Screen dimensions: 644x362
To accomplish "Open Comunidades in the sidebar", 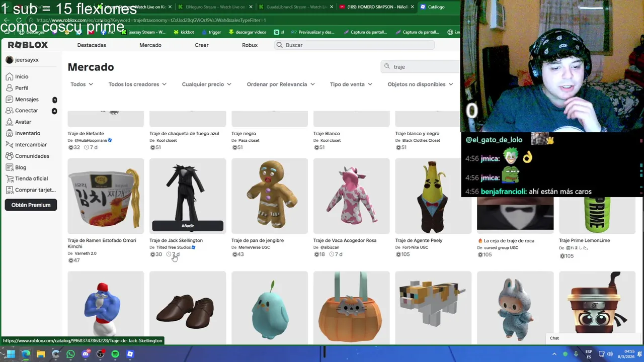I will pyautogui.click(x=32, y=156).
